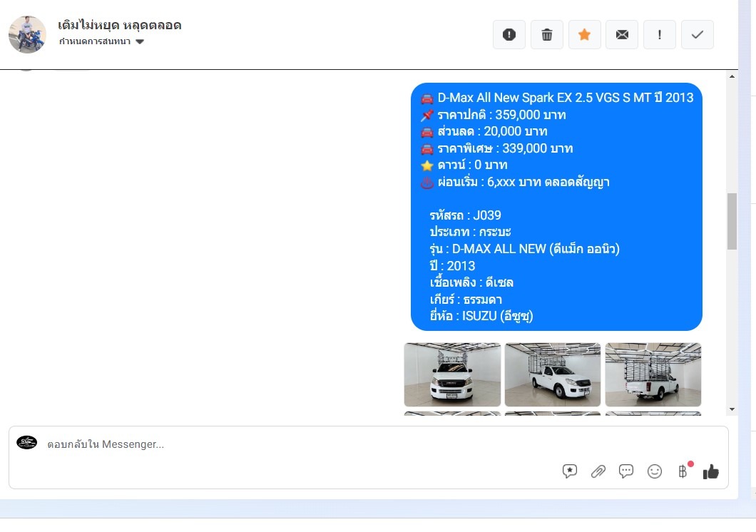Viewport: 756px width, 532px height.
Task: Open front-view white truck photo
Action: click(452, 374)
